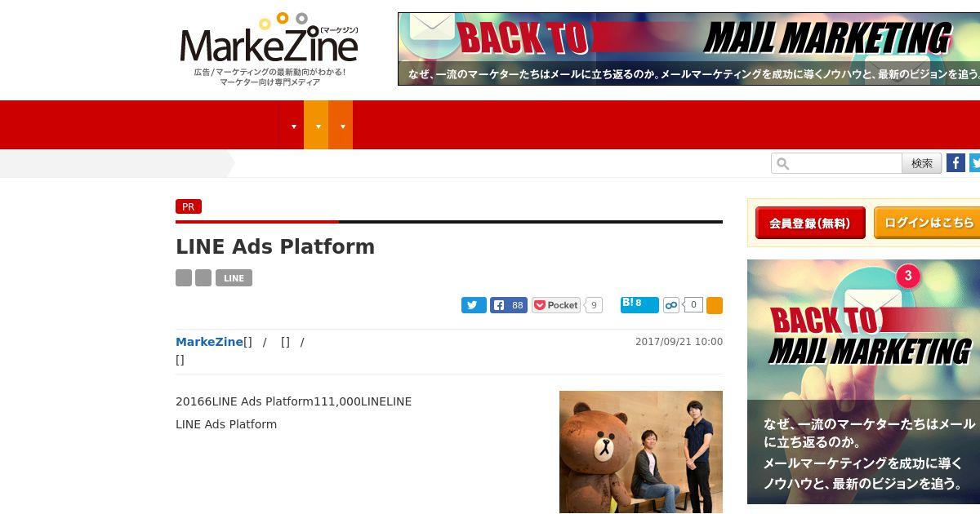The width and height of the screenshot is (980, 514).
Task: Open the Twitter icon beside search
Action: pyautogui.click(x=975, y=163)
